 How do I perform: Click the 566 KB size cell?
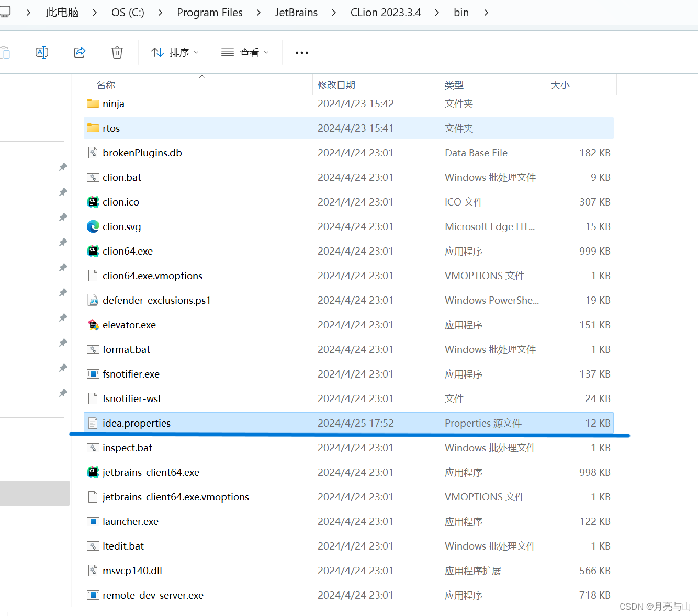(x=595, y=571)
